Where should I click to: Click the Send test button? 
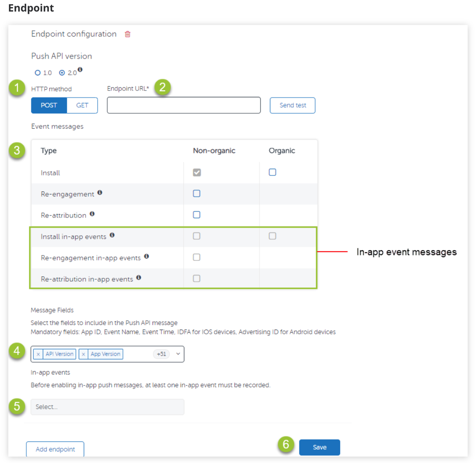pyautogui.click(x=292, y=105)
